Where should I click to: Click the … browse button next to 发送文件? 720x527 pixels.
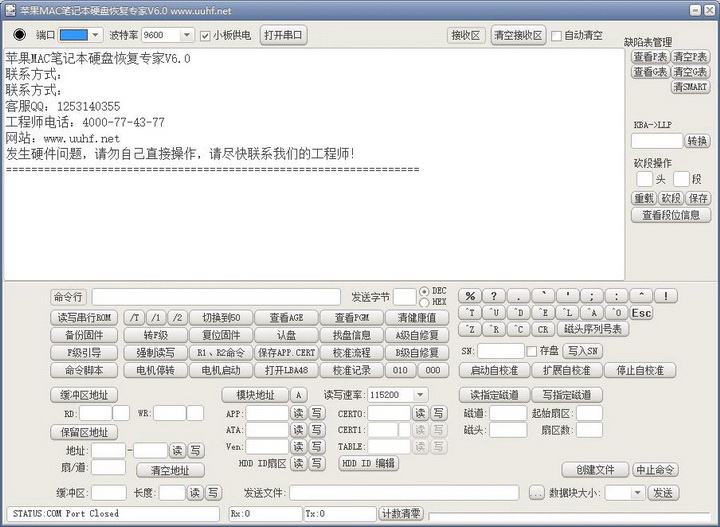pos(536,493)
